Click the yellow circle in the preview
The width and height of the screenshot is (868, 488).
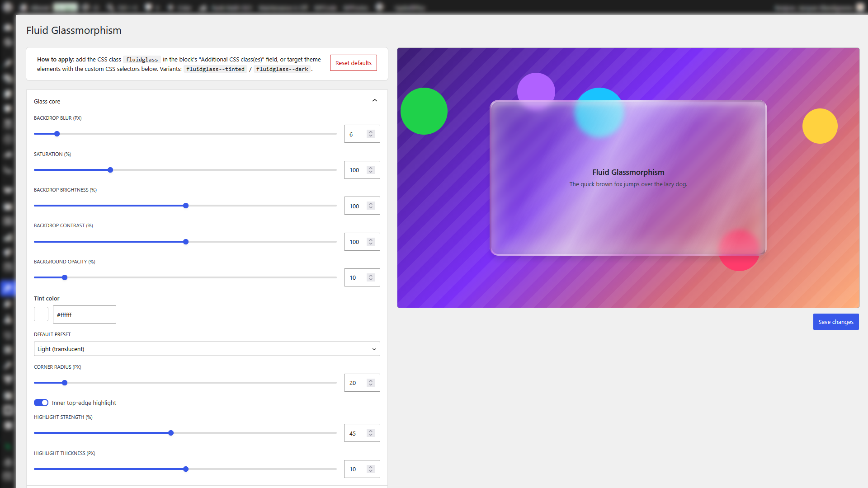tap(820, 126)
